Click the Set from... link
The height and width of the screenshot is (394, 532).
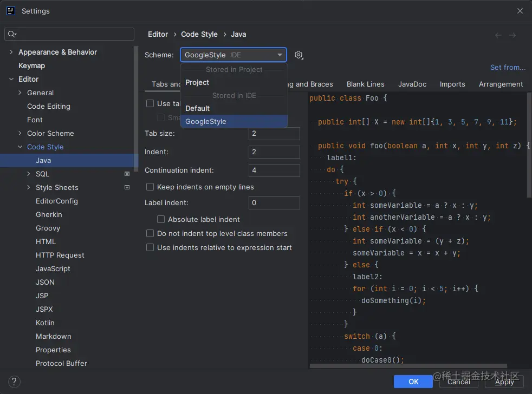click(x=508, y=68)
